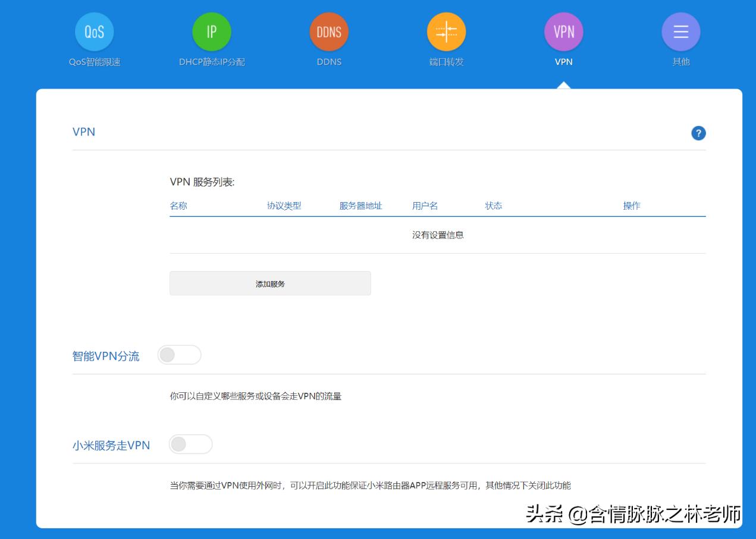Open the QoS智能限速 icon
756x539 pixels.
[x=94, y=31]
